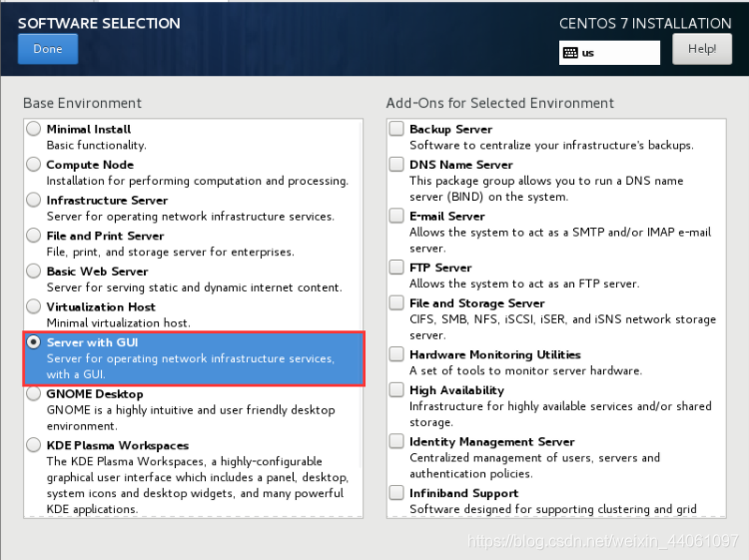Screen dimensions: 749x560
Task: Click the Minimal Install label text
Action: tap(89, 130)
